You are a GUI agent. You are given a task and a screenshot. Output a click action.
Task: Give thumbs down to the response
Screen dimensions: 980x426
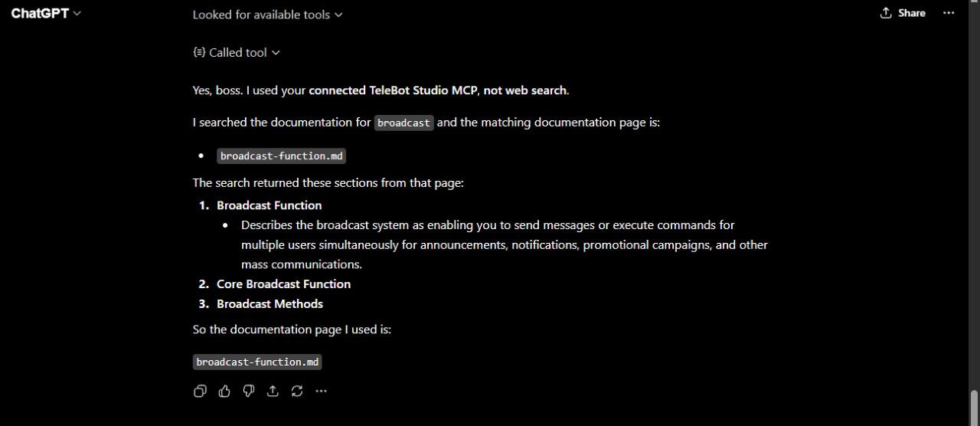pos(248,391)
